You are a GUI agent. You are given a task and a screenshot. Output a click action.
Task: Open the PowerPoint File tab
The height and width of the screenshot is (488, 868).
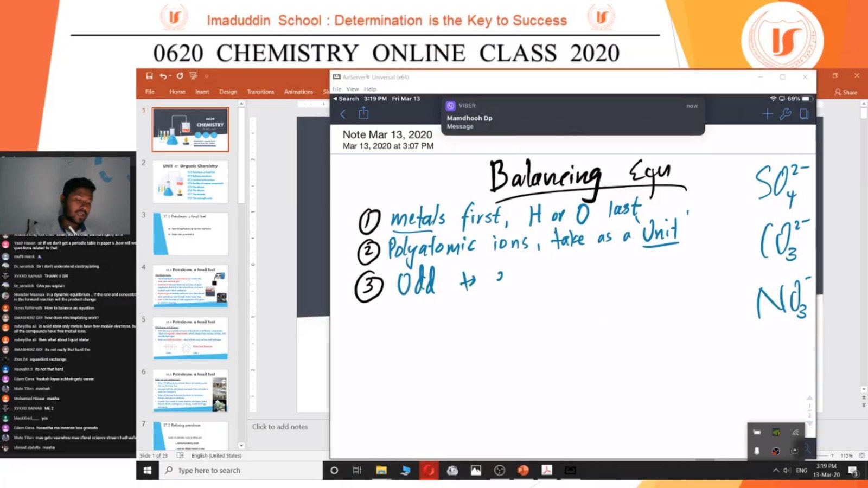(150, 92)
